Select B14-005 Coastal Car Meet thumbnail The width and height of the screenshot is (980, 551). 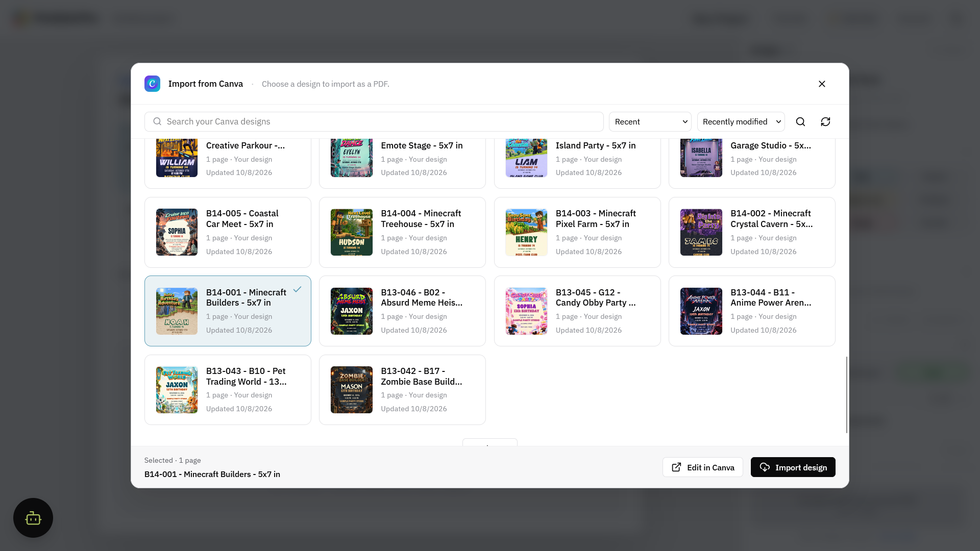(177, 232)
